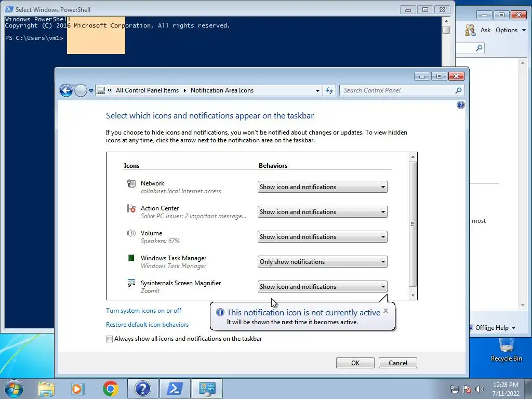This screenshot has height=399, width=532.
Task: Open Google Chrome from taskbar
Action: click(110, 389)
